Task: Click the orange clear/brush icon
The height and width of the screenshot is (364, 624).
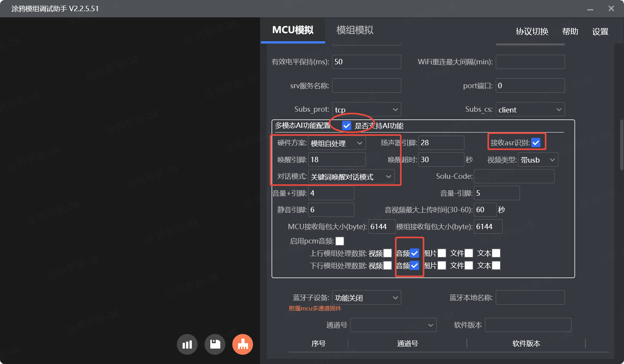Action: (242, 344)
